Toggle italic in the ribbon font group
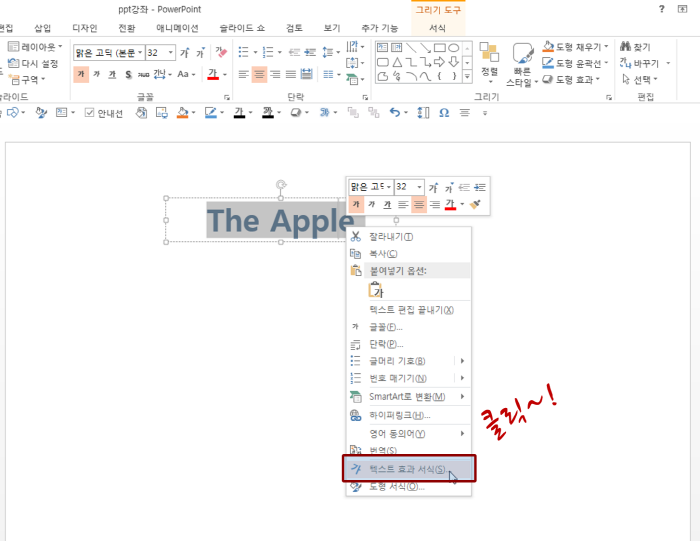 point(96,74)
